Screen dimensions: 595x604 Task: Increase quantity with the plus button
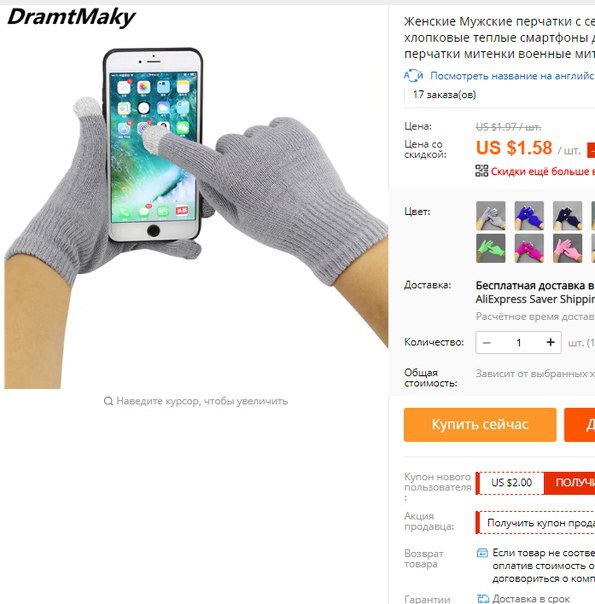[551, 342]
